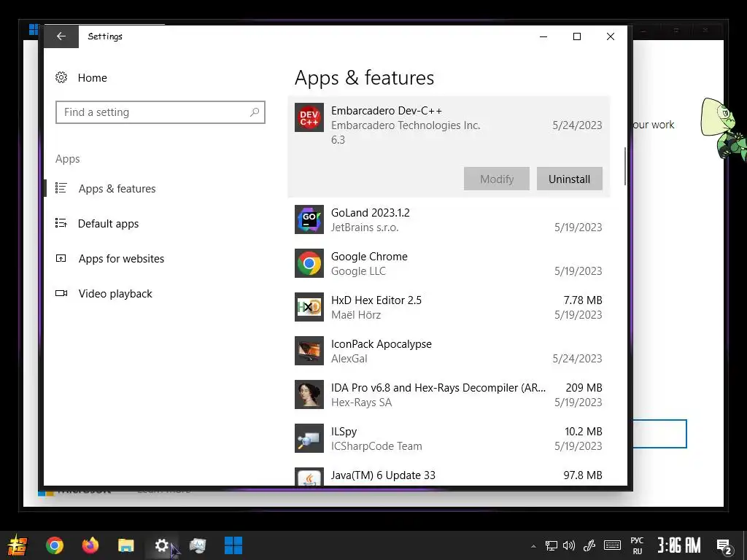Click the taskbar clock showing 3:06 AM
Image resolution: width=747 pixels, height=560 pixels.
click(x=679, y=545)
